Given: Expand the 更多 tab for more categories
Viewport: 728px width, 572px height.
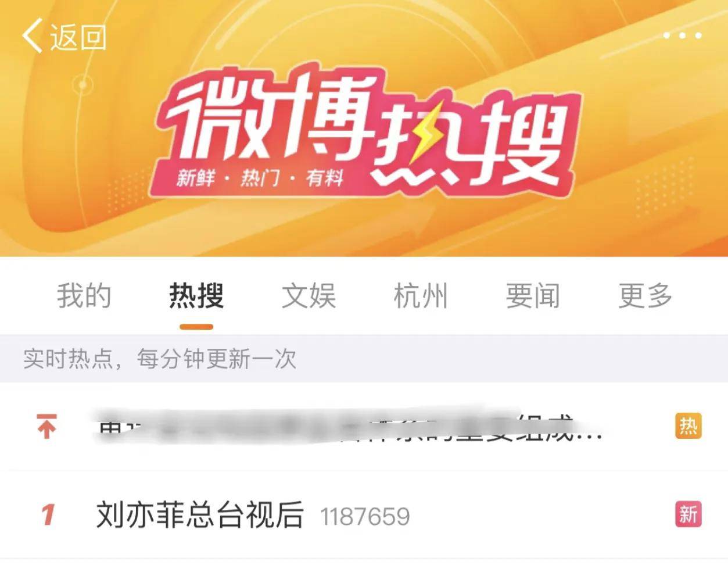Looking at the screenshot, I should (x=645, y=296).
